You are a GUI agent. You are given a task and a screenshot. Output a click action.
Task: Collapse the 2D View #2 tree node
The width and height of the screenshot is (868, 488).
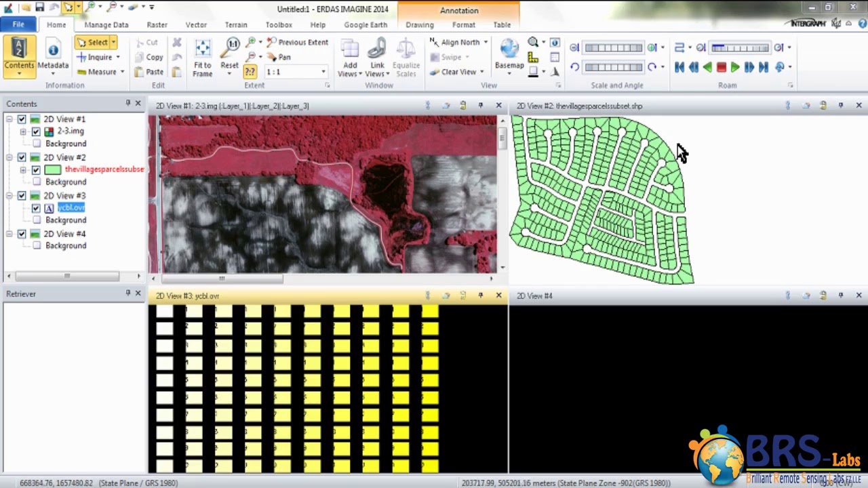pyautogui.click(x=9, y=157)
